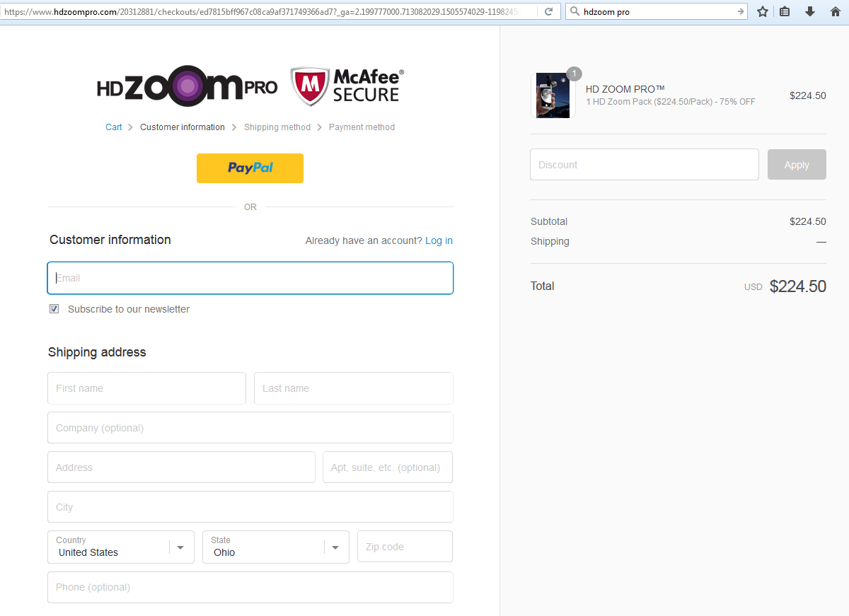
Task: Click the quantity badge on product thumbnail
Action: (574, 74)
